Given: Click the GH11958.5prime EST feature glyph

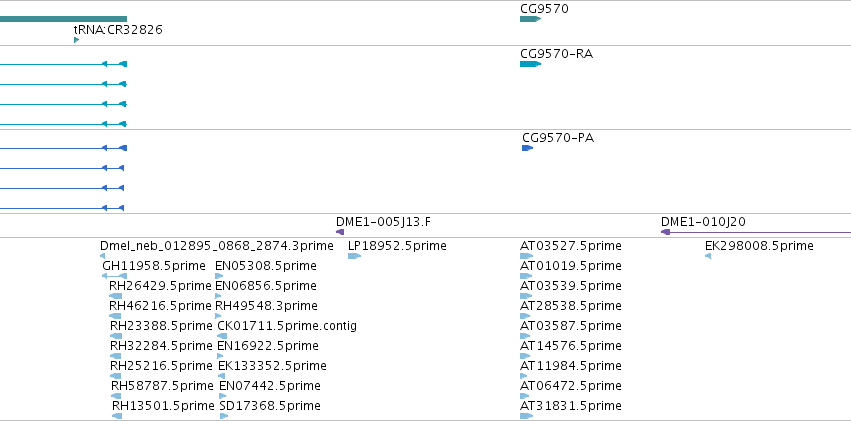Looking at the screenshot, I should click(x=114, y=276).
